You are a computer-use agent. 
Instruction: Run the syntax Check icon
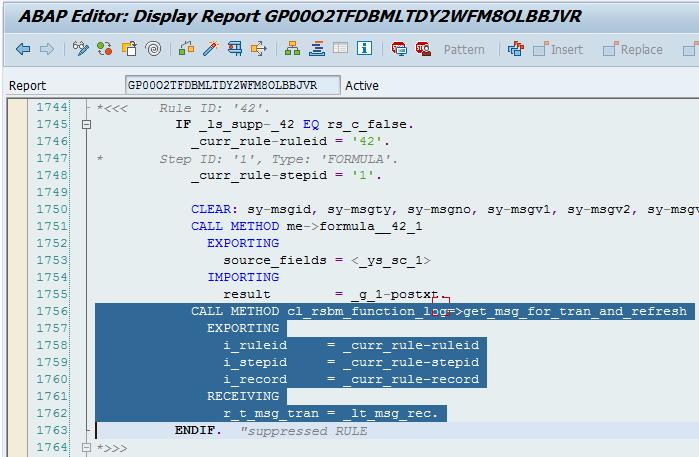pos(187,49)
